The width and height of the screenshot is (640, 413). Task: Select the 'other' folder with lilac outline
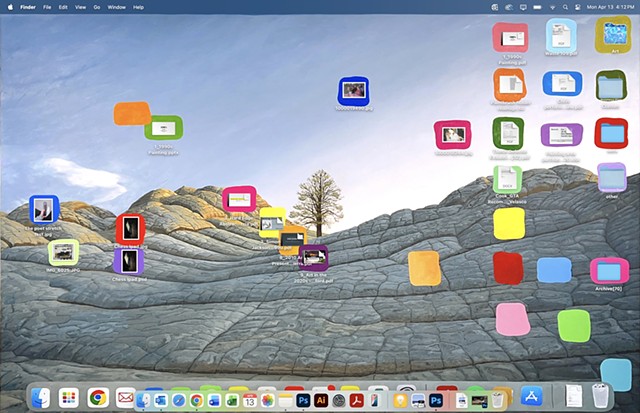pos(612,178)
